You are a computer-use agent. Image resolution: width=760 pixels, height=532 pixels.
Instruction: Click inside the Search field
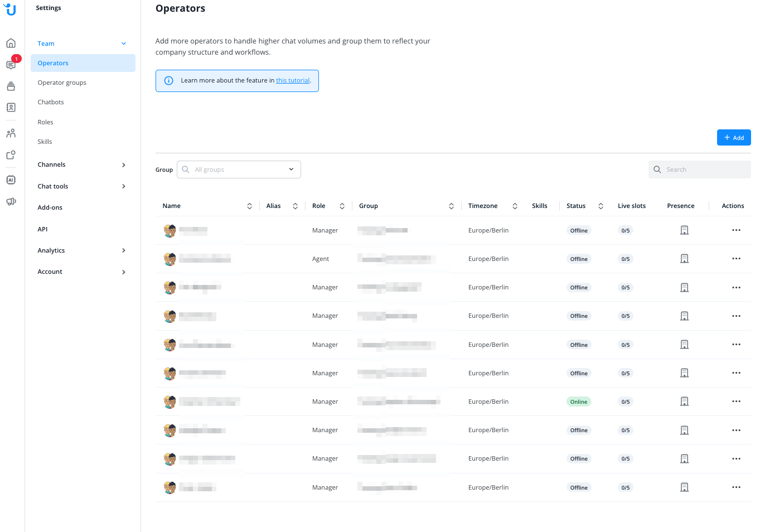coord(699,169)
